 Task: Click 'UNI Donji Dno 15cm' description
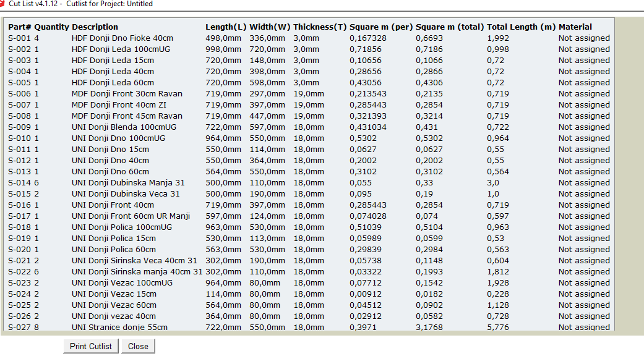tap(111, 150)
